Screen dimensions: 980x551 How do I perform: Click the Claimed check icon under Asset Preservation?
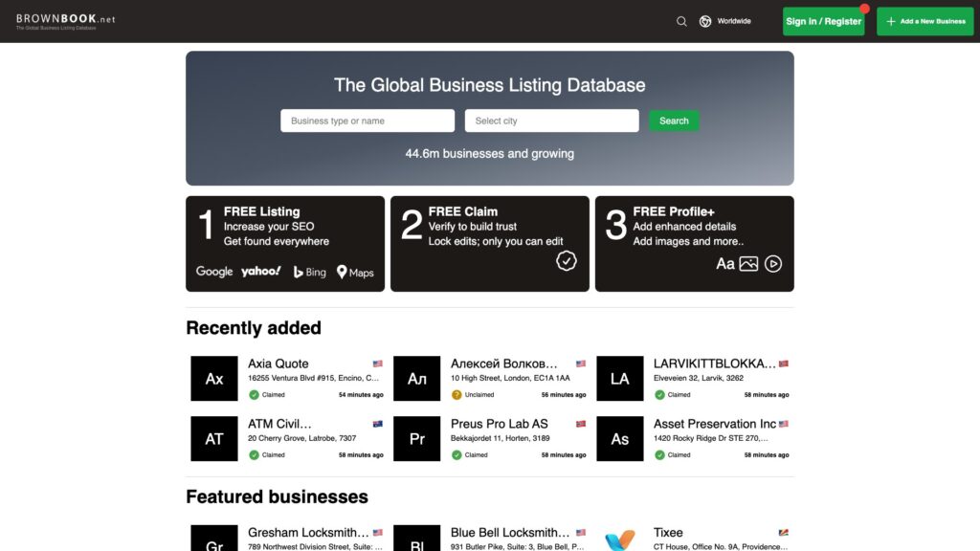(659, 454)
